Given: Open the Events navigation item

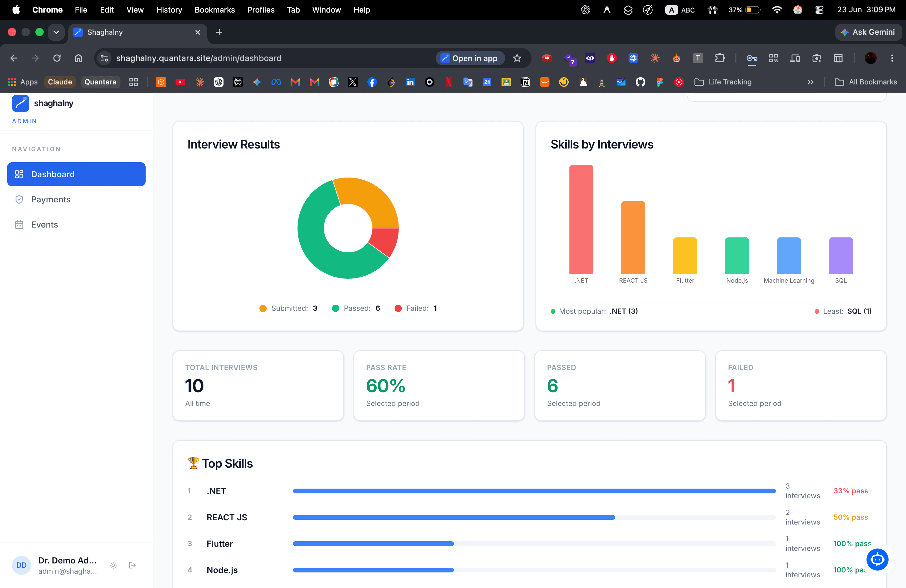Looking at the screenshot, I should [76, 225].
